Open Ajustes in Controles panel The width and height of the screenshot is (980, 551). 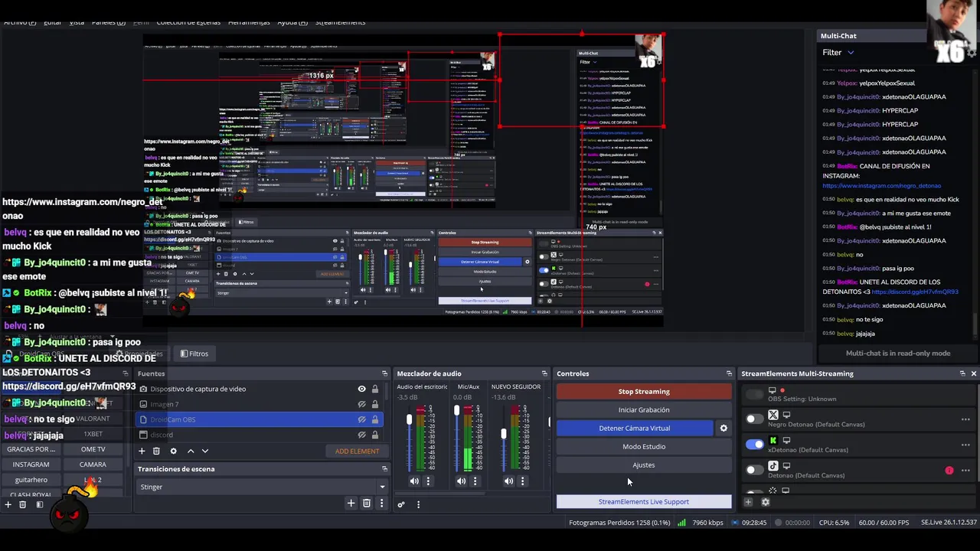click(644, 465)
